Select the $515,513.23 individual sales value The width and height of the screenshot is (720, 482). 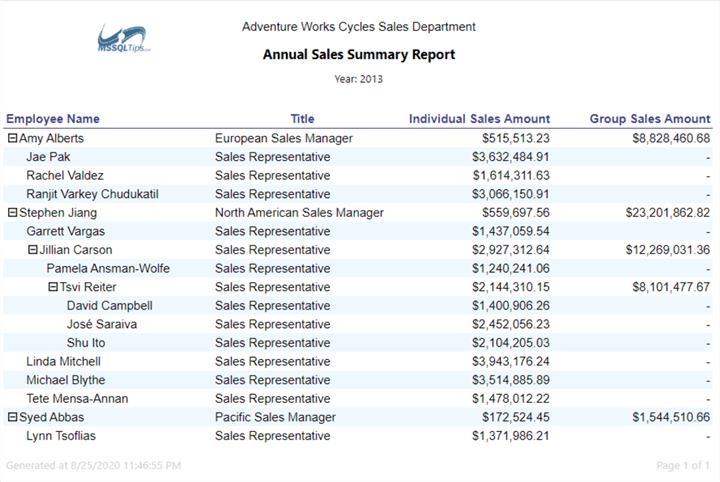coord(516,138)
